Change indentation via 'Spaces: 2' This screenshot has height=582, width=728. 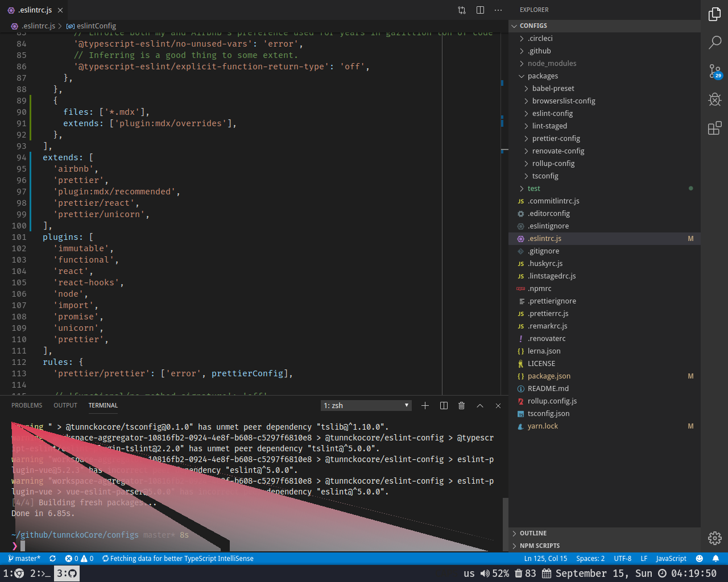[x=590, y=558]
